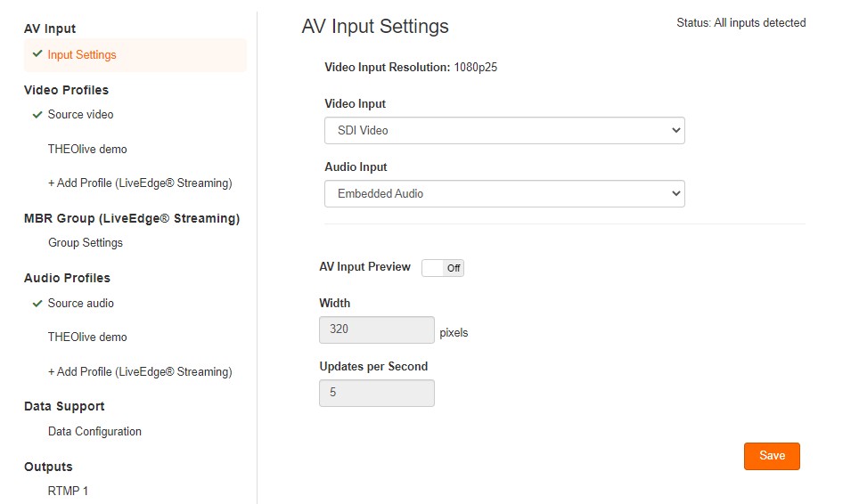The image size is (859, 504).
Task: Select THEOlive demo under Audio Profiles
Action: coord(87,337)
